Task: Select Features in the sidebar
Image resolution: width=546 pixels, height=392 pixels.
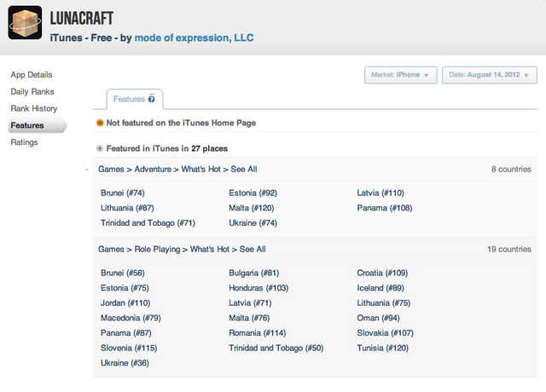Action: click(x=37, y=125)
